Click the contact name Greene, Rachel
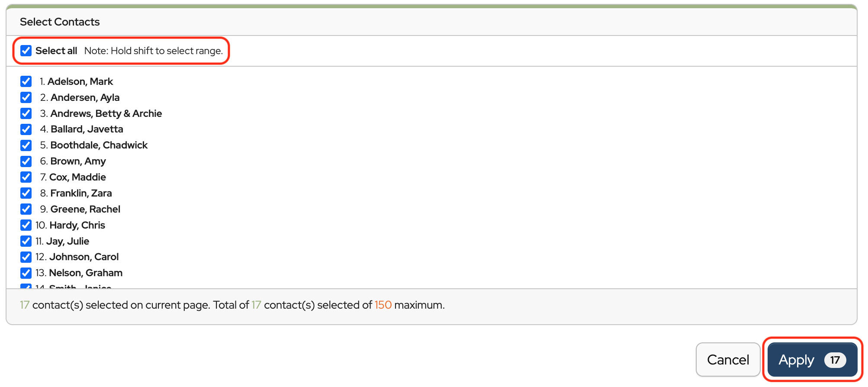Image resolution: width=868 pixels, height=387 pixels. (85, 209)
